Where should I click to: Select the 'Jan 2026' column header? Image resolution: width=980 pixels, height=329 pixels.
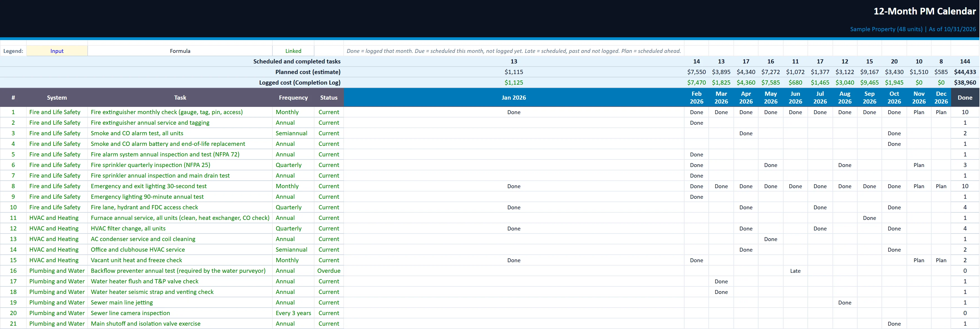[514, 98]
